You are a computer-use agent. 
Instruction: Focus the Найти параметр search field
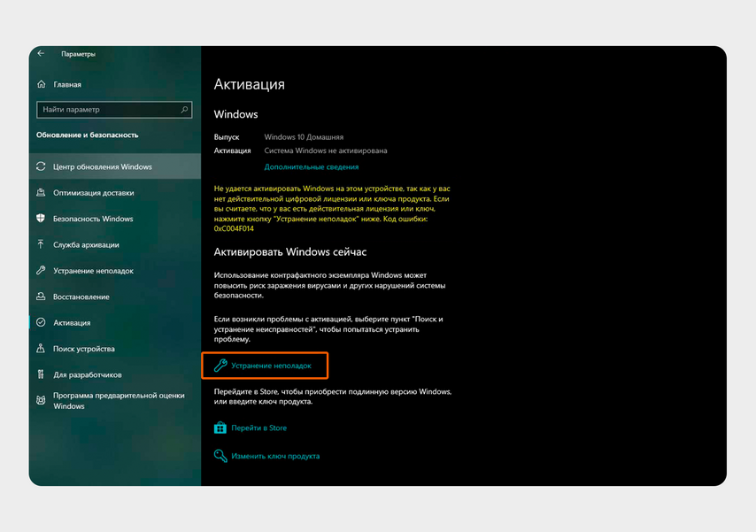[114, 110]
